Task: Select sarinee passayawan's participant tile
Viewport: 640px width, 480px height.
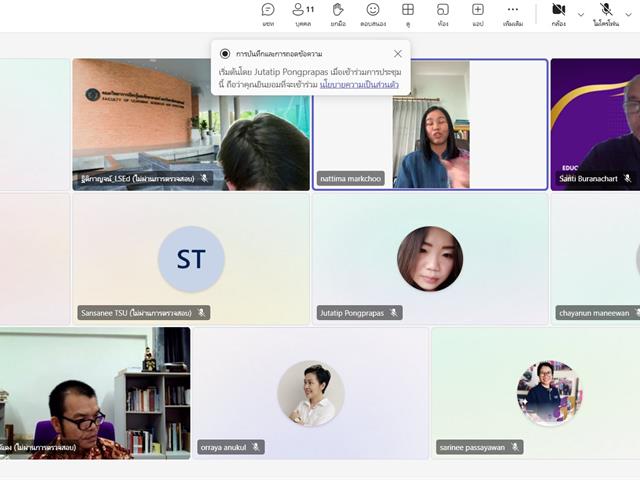Action: click(535, 393)
